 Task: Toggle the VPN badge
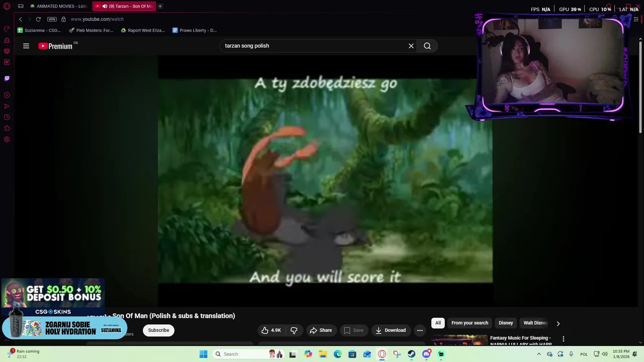click(x=52, y=19)
